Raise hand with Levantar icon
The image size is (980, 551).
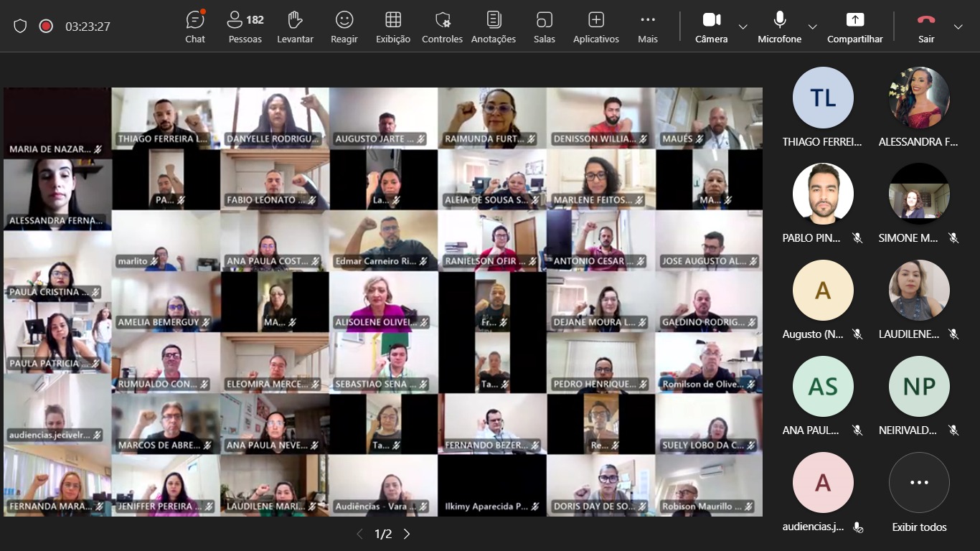295,27
